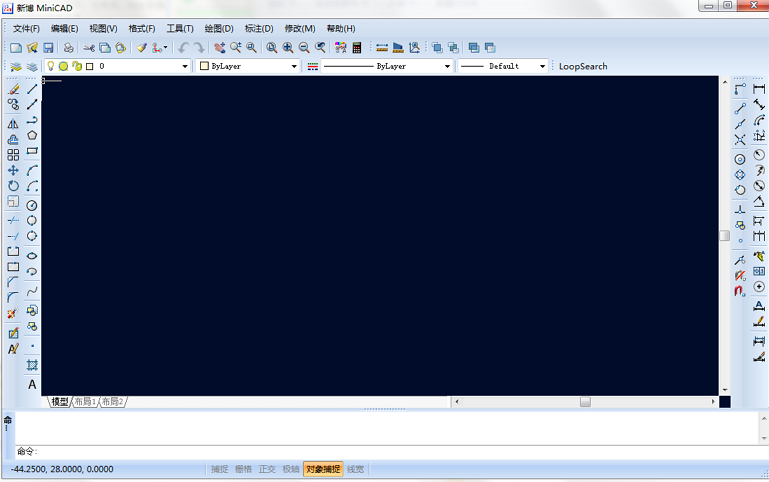The height and width of the screenshot is (482, 769).
Task: Toggle the 正交 ortho mode
Action: click(x=267, y=469)
